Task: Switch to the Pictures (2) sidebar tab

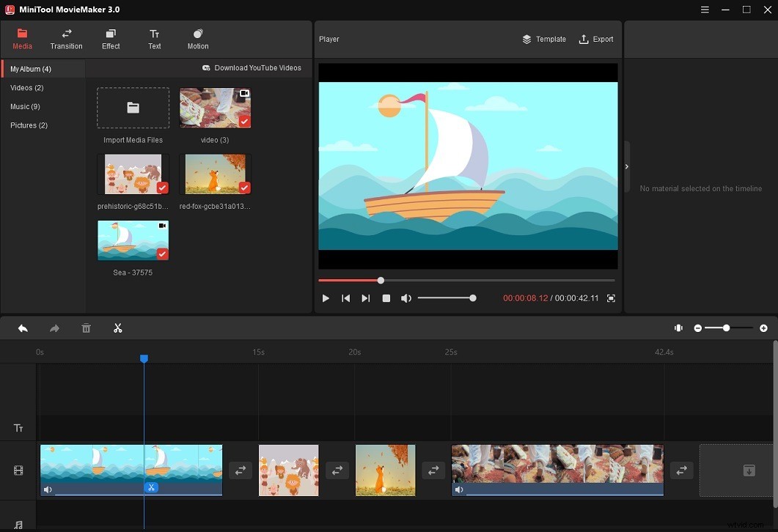Action: pos(29,125)
